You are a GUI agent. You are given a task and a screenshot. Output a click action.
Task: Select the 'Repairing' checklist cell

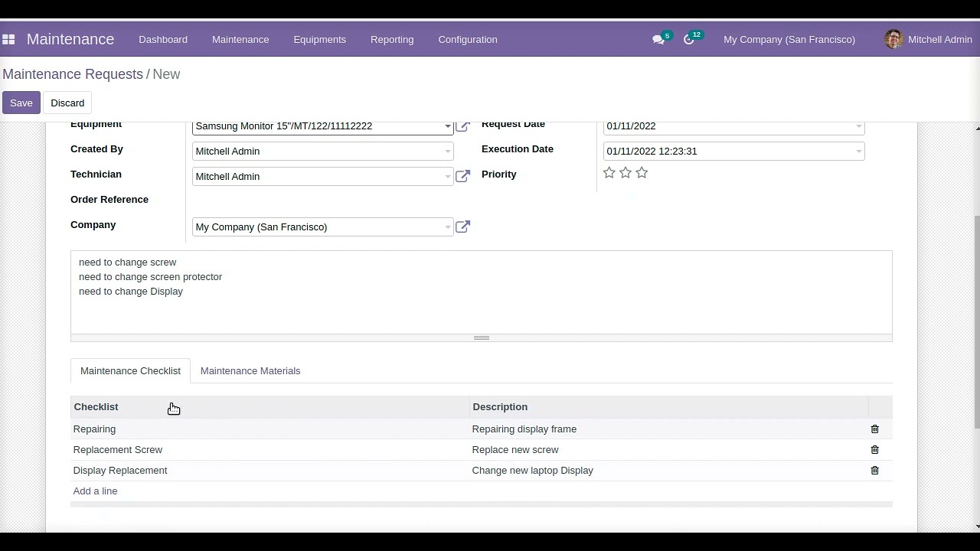(x=270, y=429)
